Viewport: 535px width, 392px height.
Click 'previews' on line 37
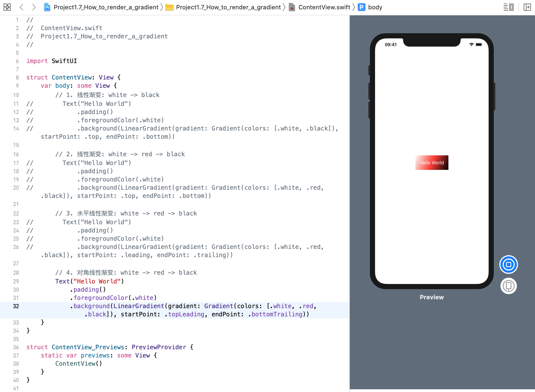[x=95, y=355]
